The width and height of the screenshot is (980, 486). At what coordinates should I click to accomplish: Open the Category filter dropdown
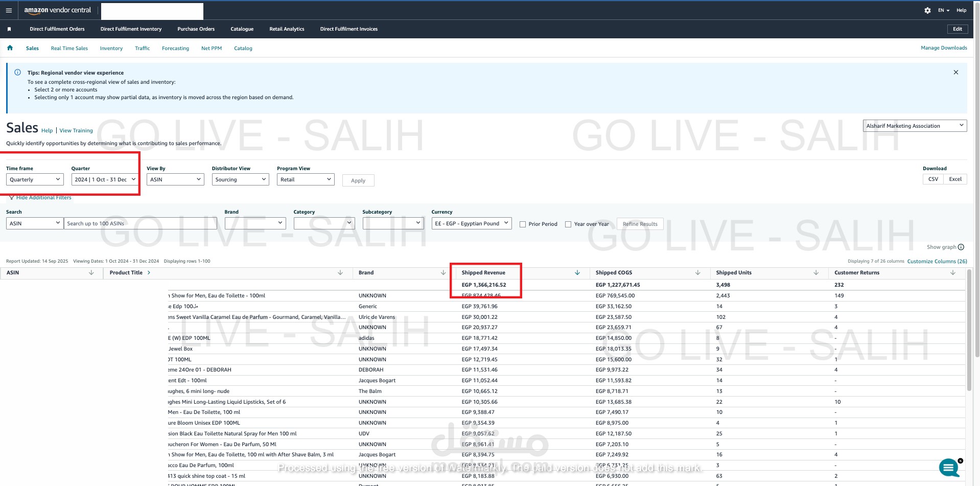pyautogui.click(x=324, y=223)
